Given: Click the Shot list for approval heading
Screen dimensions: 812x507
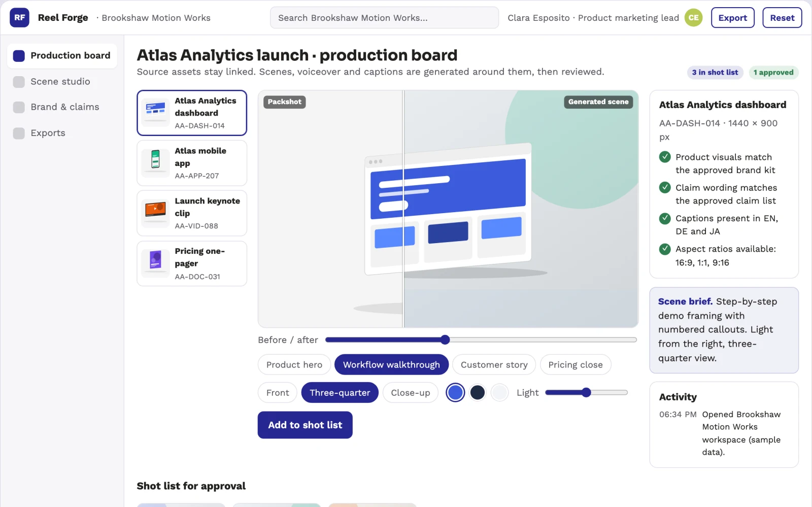Looking at the screenshot, I should coord(191,486).
